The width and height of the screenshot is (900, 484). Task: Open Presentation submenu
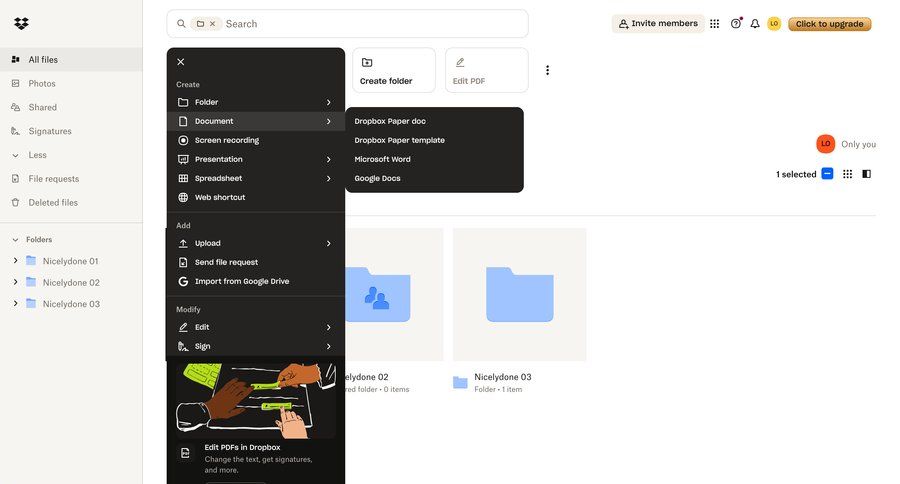(x=255, y=159)
